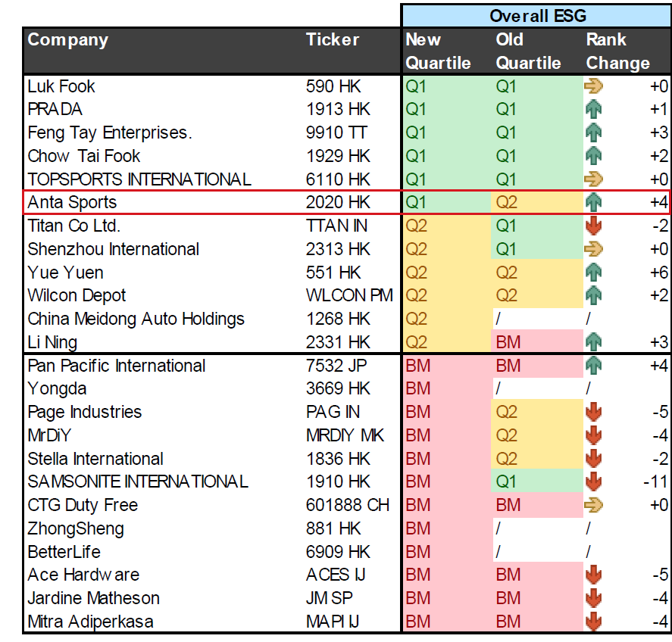
Task: Click the yellow arrow in CTG Duty Free row
Action: coord(593,505)
